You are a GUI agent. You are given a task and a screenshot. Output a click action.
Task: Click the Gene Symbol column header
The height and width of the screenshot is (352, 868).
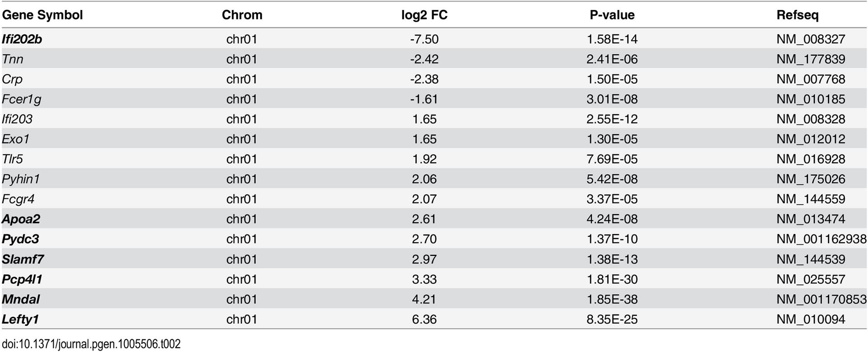(42, 15)
